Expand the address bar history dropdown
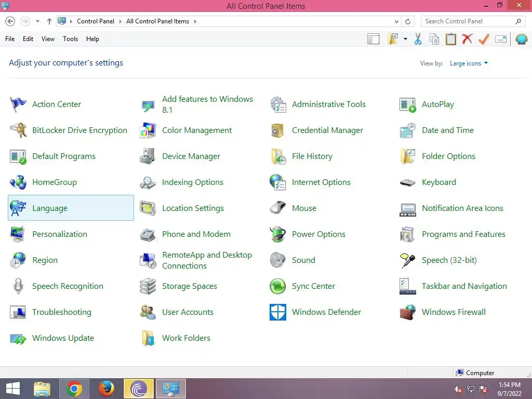 (x=396, y=21)
